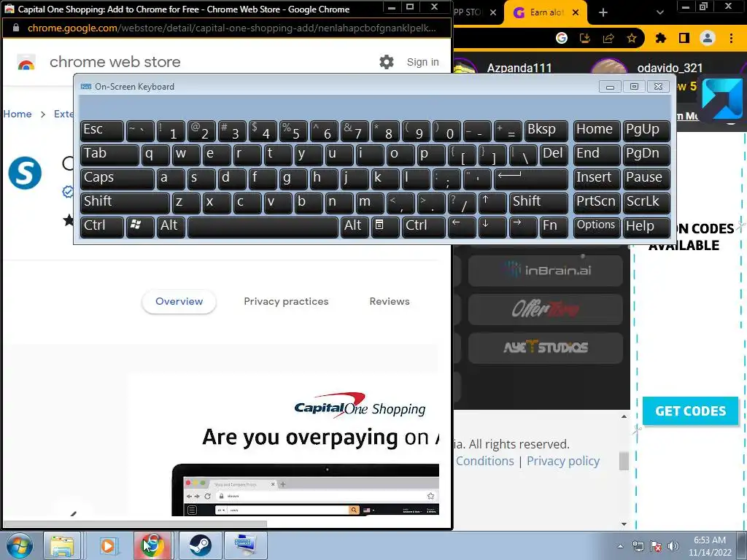Expand tab search chevron in Chrome
Viewport: 747px width, 560px height.
[x=659, y=12]
